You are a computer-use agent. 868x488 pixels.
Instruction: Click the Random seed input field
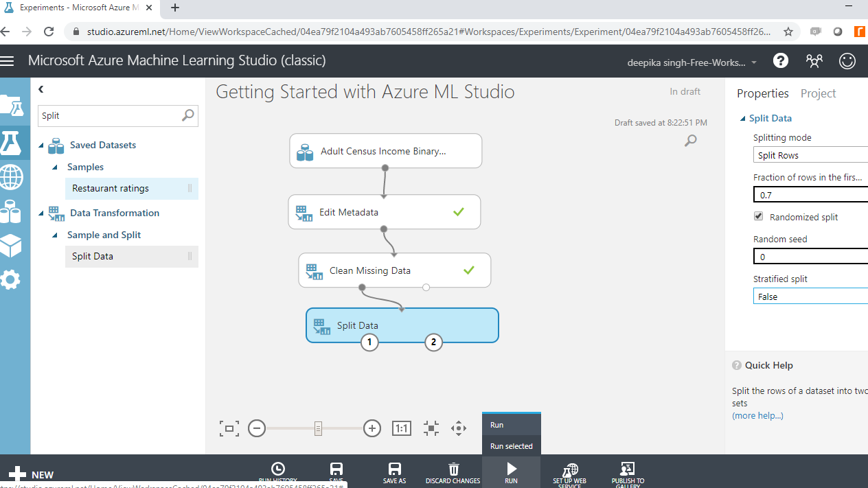pyautogui.click(x=810, y=257)
